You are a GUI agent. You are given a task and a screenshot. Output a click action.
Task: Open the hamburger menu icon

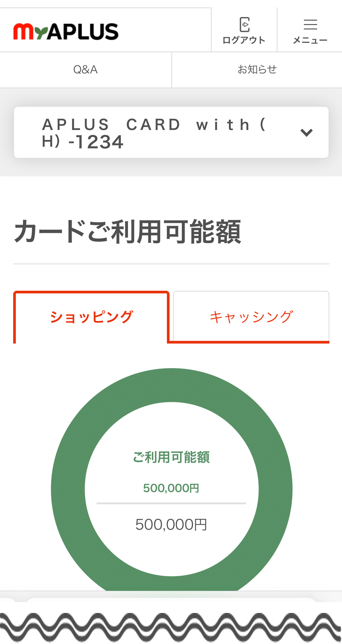tap(310, 25)
